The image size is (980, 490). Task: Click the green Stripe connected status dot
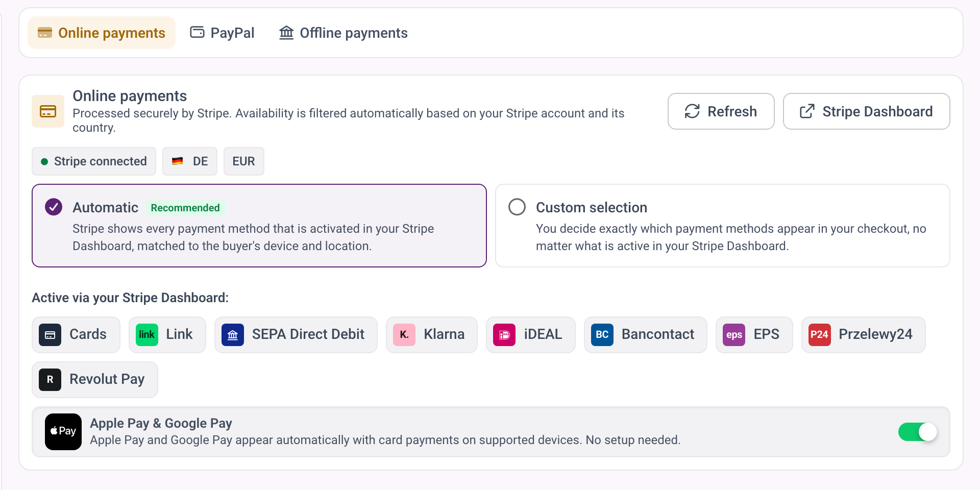pos(44,162)
